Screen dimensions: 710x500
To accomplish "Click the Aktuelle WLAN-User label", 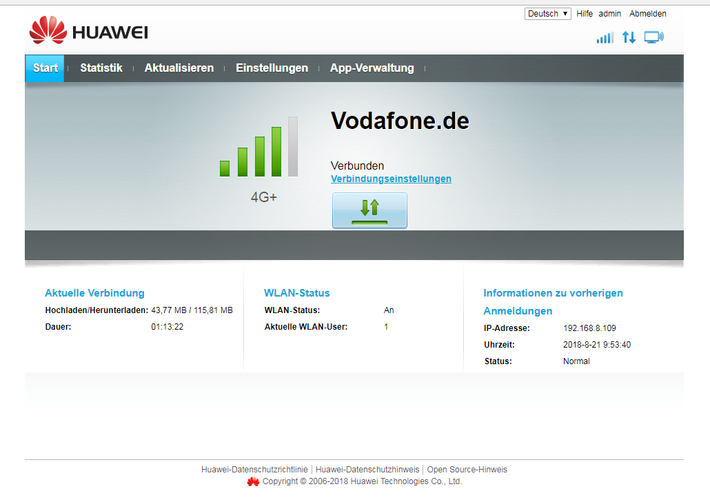I will [x=306, y=327].
